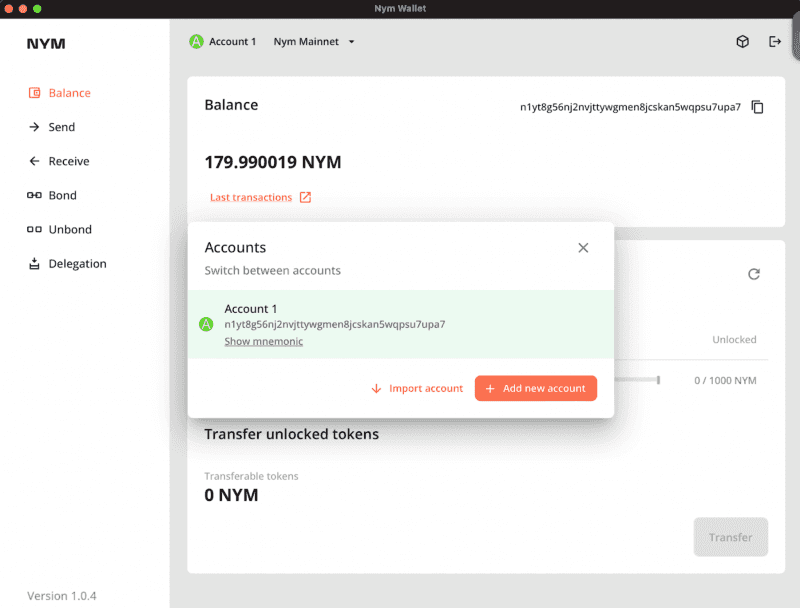Click the refresh icon in the vesting panel
The width and height of the screenshot is (800, 608).
[754, 274]
